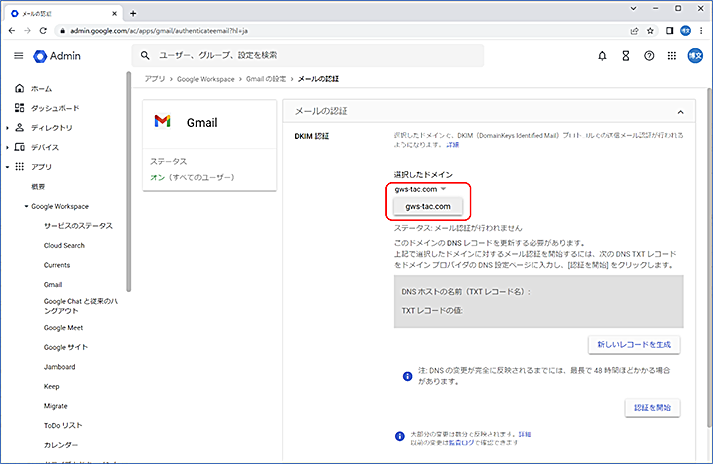713x464 pixels.
Task: Click the directory person icon
Action: (x=19, y=127)
